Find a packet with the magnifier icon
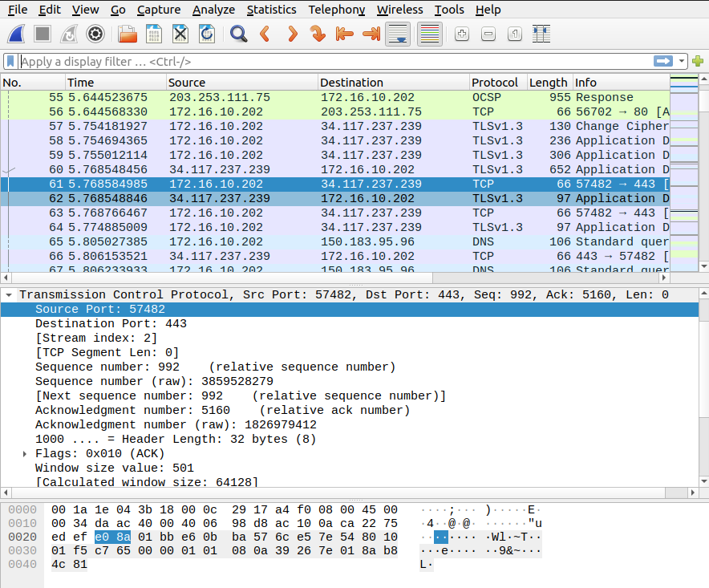 pos(238,34)
